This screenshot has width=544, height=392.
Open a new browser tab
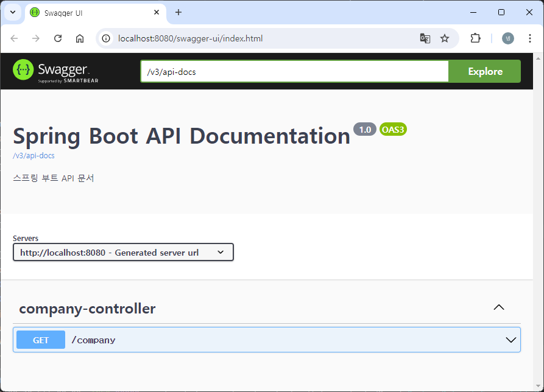[x=178, y=12]
